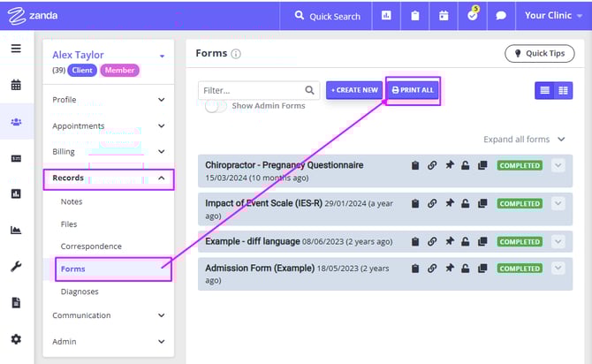Select Notes under Records
This screenshot has width=592, height=364.
tap(72, 201)
